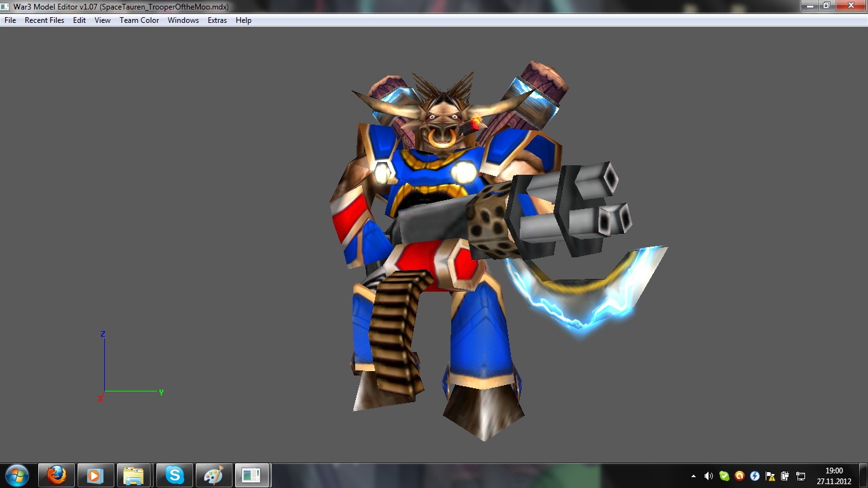Open the View menu
The width and height of the screenshot is (868, 488).
[x=102, y=20]
